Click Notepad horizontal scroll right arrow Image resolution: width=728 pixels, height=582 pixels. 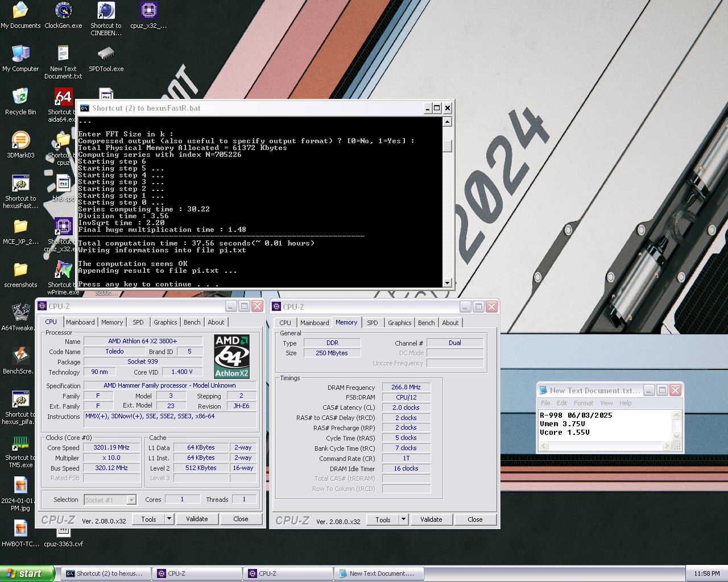click(x=667, y=446)
